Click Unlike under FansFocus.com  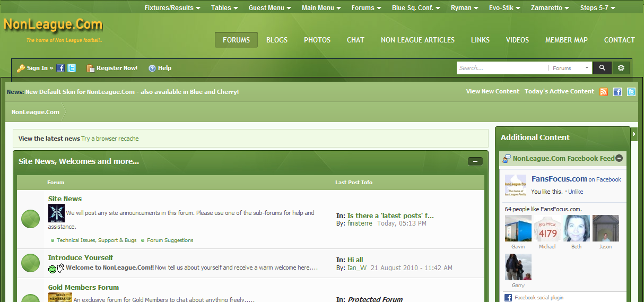[576, 192]
